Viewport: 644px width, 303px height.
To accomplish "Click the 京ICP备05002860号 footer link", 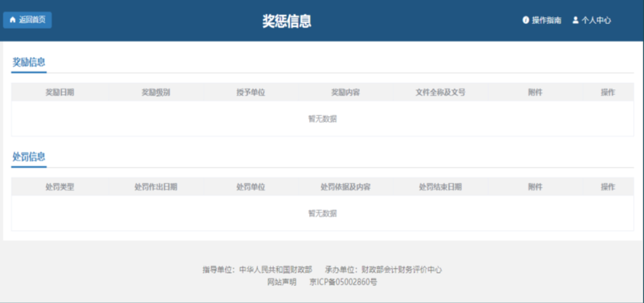I will click(x=343, y=282).
